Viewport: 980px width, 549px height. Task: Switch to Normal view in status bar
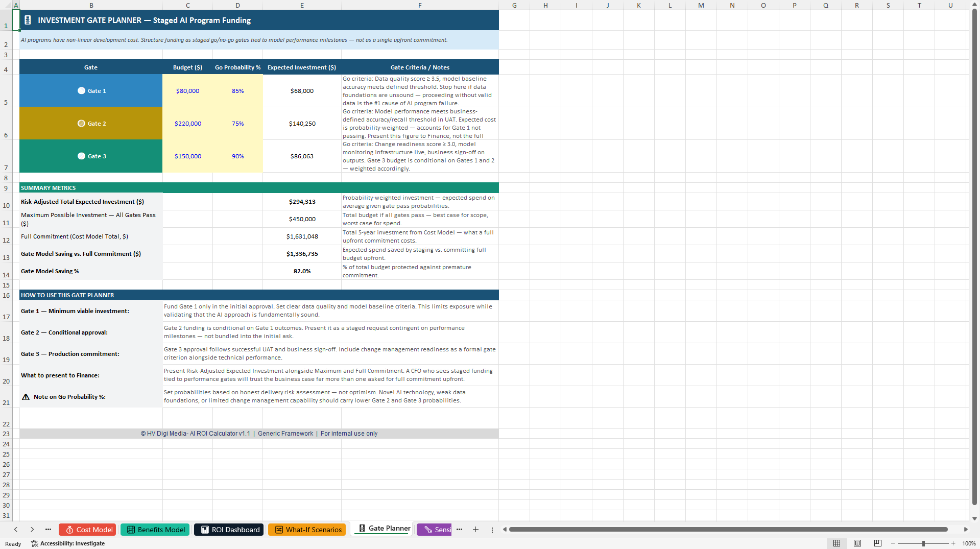point(836,543)
